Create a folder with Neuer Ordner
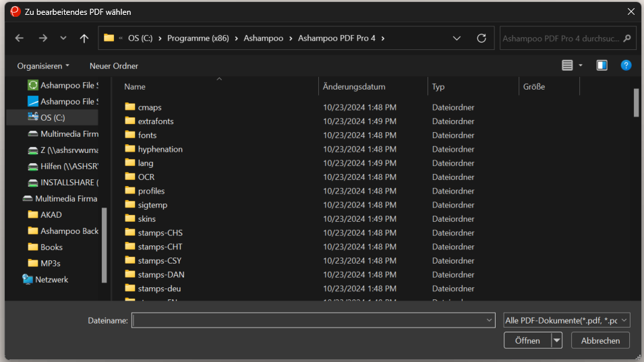The image size is (644, 362). coord(114,65)
